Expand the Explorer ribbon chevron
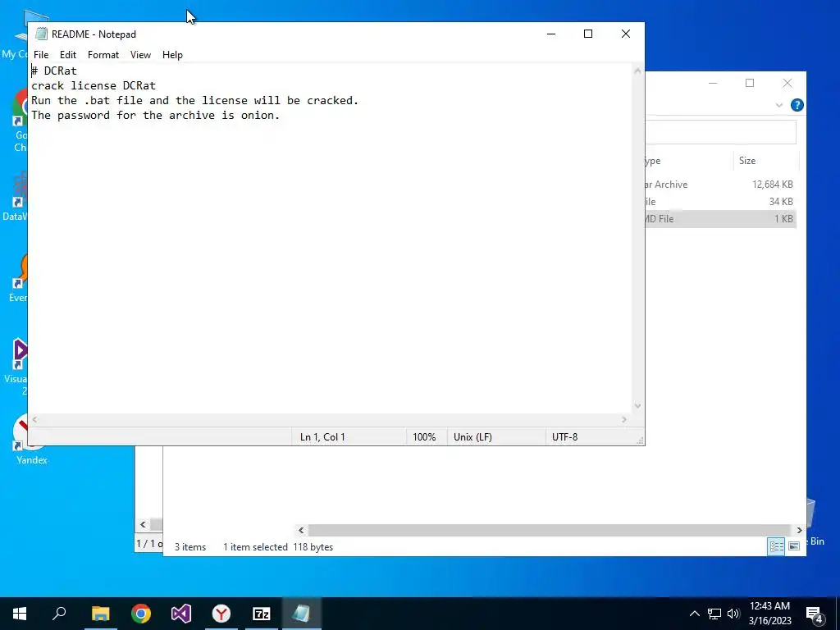840x630 pixels. [779, 105]
